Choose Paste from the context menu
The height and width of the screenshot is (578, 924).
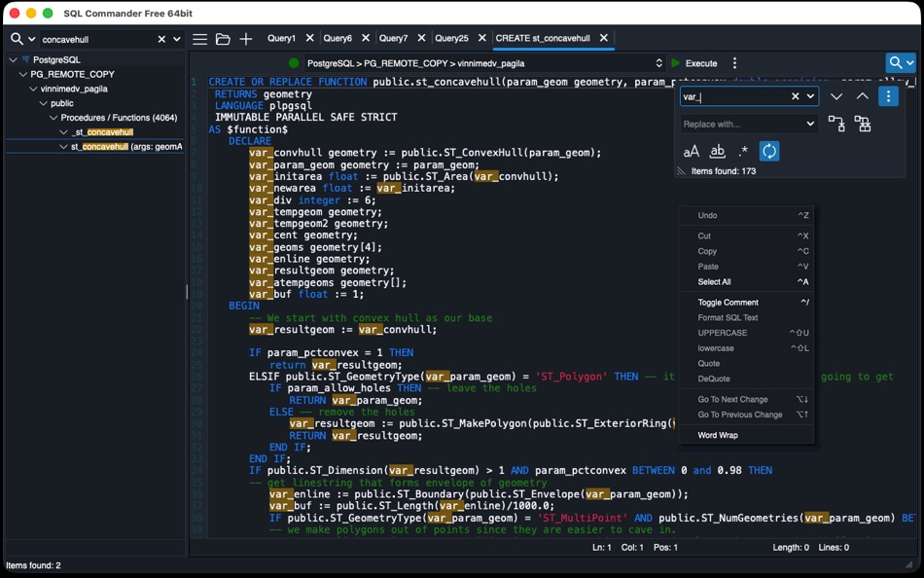tap(746, 267)
